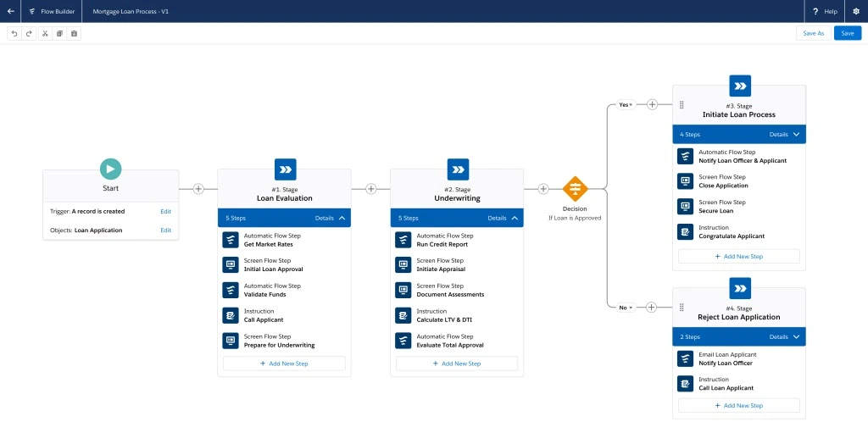The width and height of the screenshot is (868, 433).
Task: Select the Reject Loan Application stage icon
Action: 740,288
